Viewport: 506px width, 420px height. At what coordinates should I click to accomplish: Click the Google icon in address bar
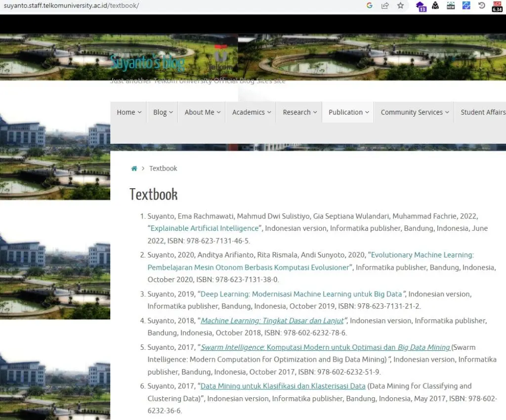pyautogui.click(x=370, y=5)
